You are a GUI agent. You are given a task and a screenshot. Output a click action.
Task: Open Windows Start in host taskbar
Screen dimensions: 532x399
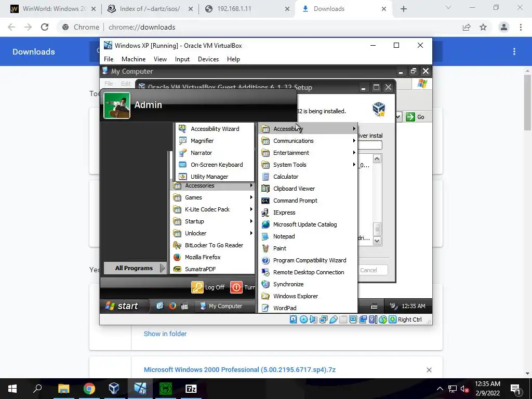(x=12, y=389)
